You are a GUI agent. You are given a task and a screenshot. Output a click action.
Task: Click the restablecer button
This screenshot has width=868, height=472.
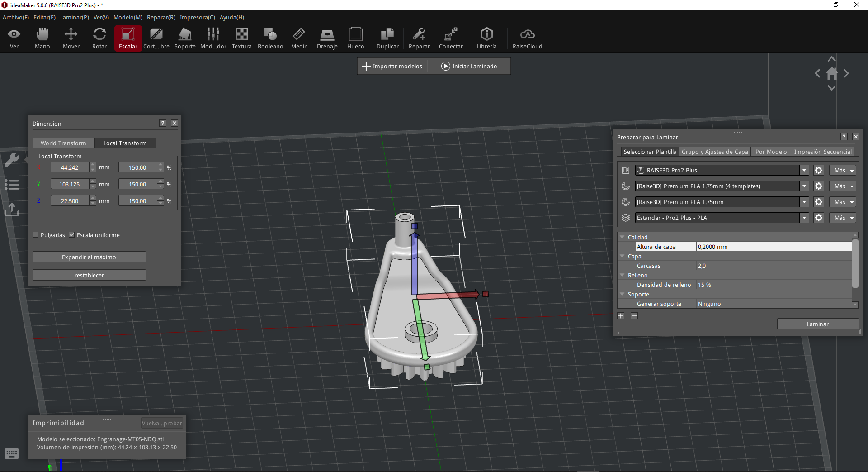coord(89,275)
